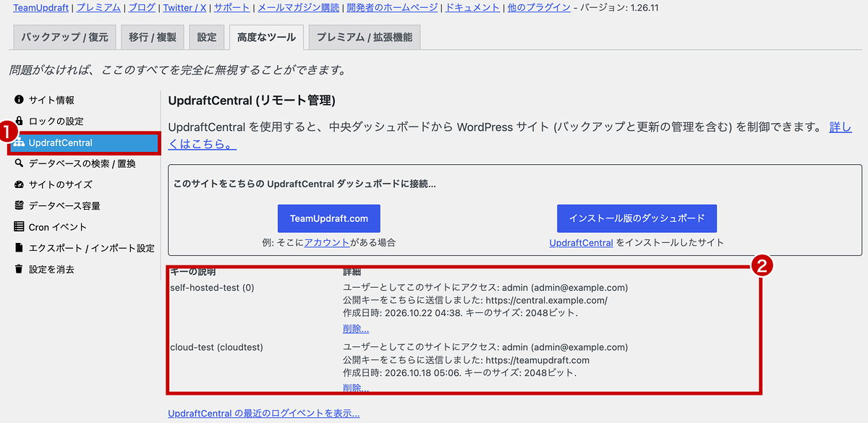Select UpdraftCentral in the sidebar
The width and height of the screenshot is (868, 423).
(84, 142)
